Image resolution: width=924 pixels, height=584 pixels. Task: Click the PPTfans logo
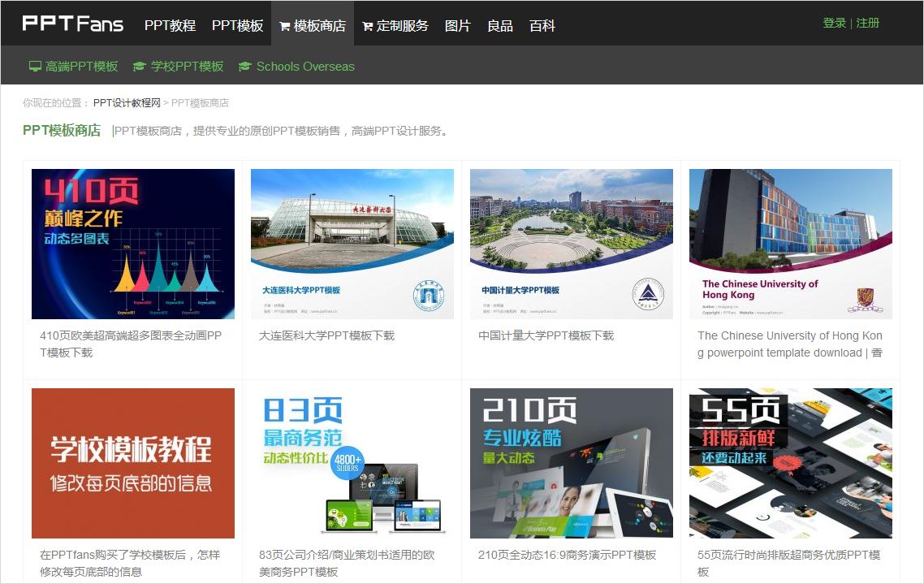71,23
